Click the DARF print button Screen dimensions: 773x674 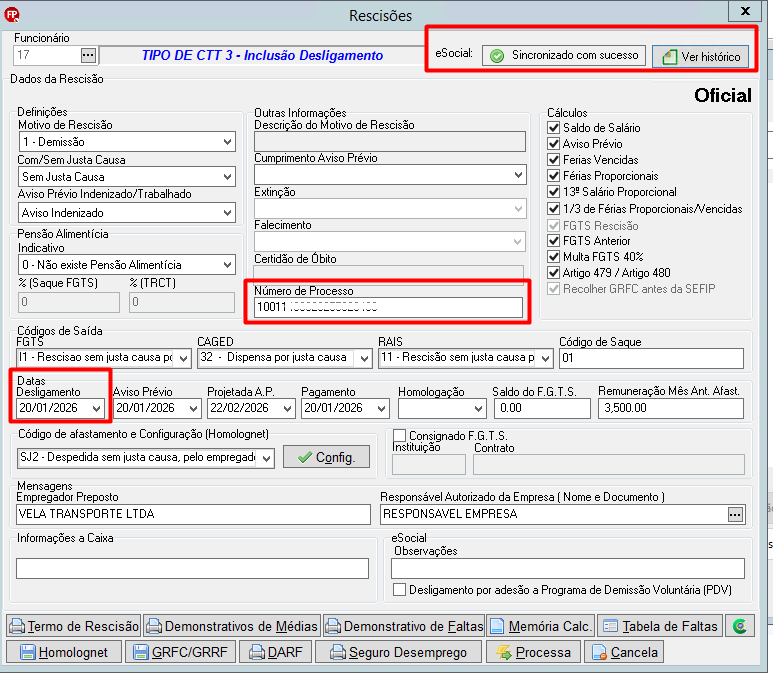(x=276, y=652)
